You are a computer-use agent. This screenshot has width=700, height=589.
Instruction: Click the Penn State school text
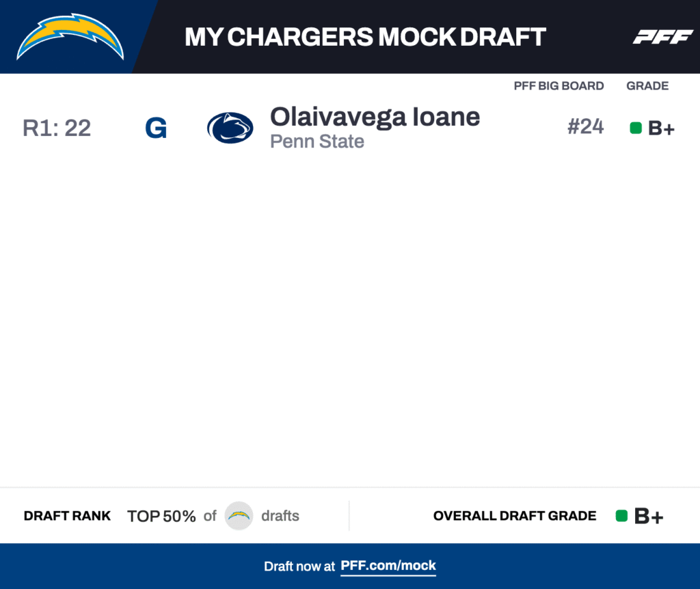click(317, 142)
